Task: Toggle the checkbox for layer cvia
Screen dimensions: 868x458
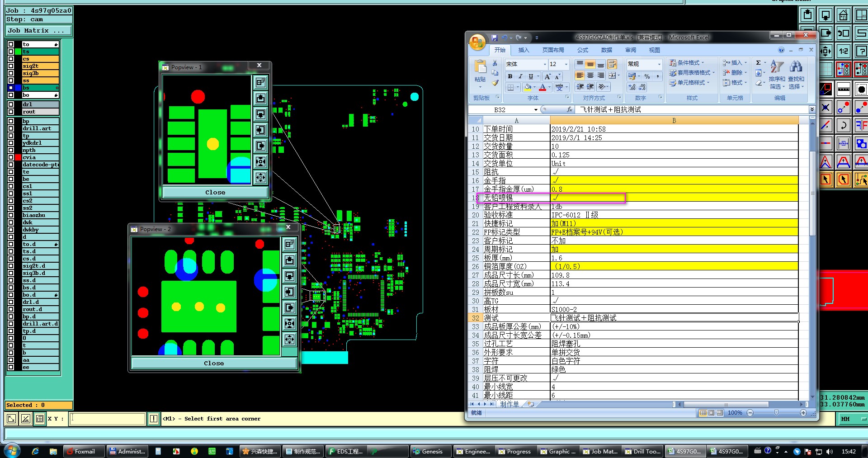Action: pyautogui.click(x=11, y=157)
